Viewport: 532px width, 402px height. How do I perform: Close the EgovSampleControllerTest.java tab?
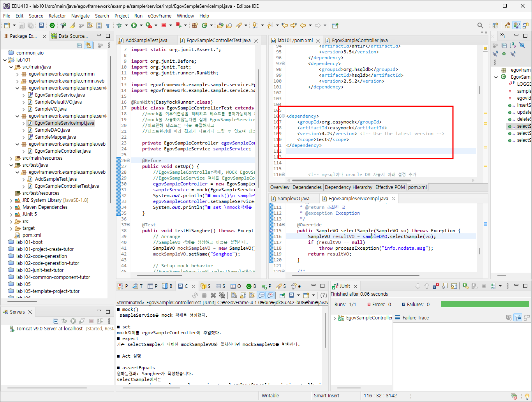click(x=256, y=41)
